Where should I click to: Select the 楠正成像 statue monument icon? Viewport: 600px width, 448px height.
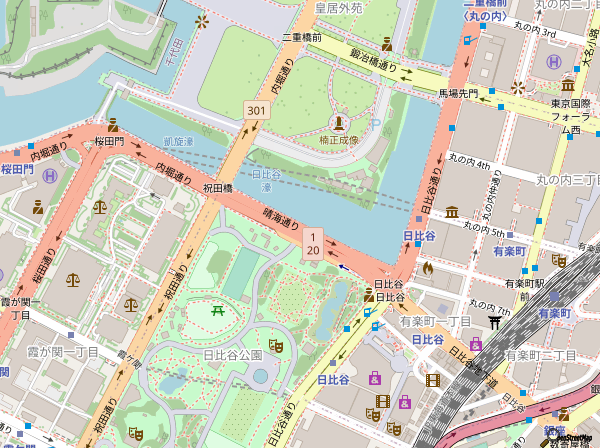click(338, 123)
